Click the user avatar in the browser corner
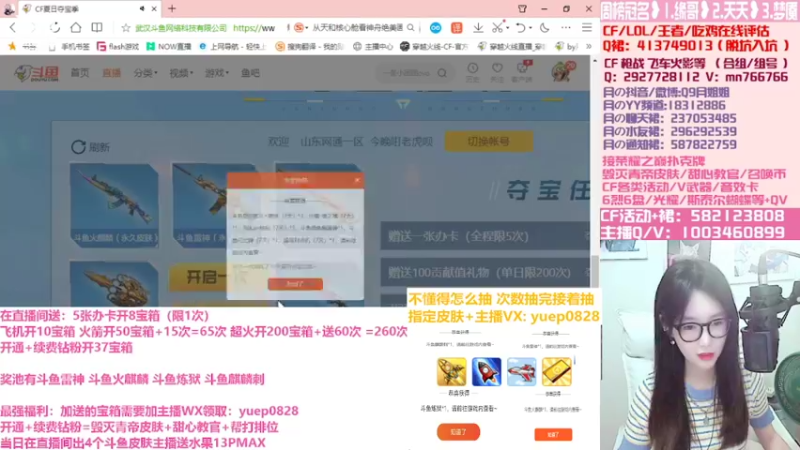The image size is (800, 450). click(x=8, y=9)
